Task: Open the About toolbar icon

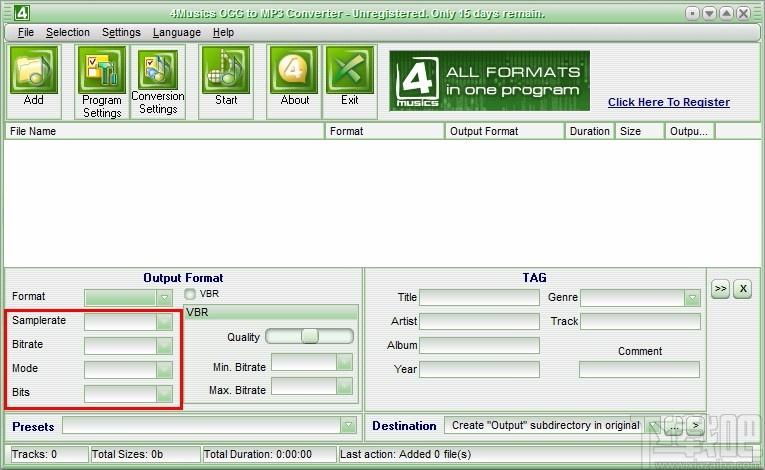Action: (x=294, y=70)
